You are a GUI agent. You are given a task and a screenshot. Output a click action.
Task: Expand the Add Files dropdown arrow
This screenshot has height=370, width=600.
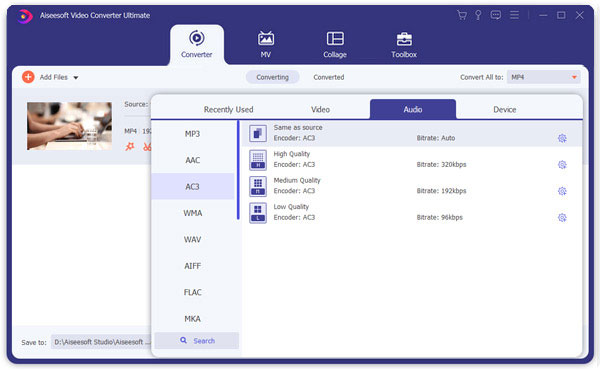(x=76, y=78)
